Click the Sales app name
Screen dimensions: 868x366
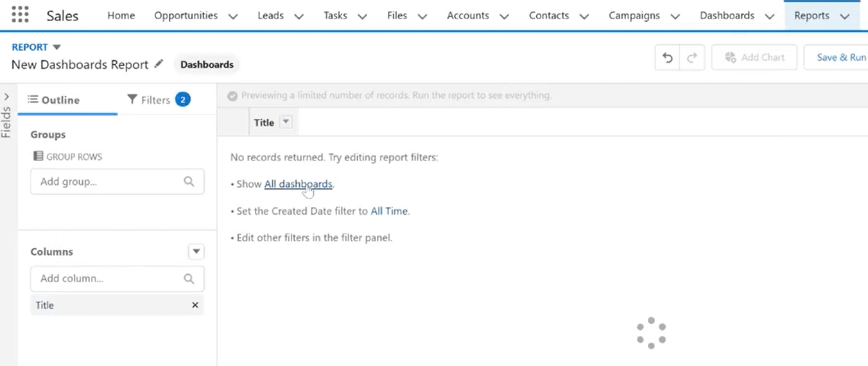pos(62,15)
